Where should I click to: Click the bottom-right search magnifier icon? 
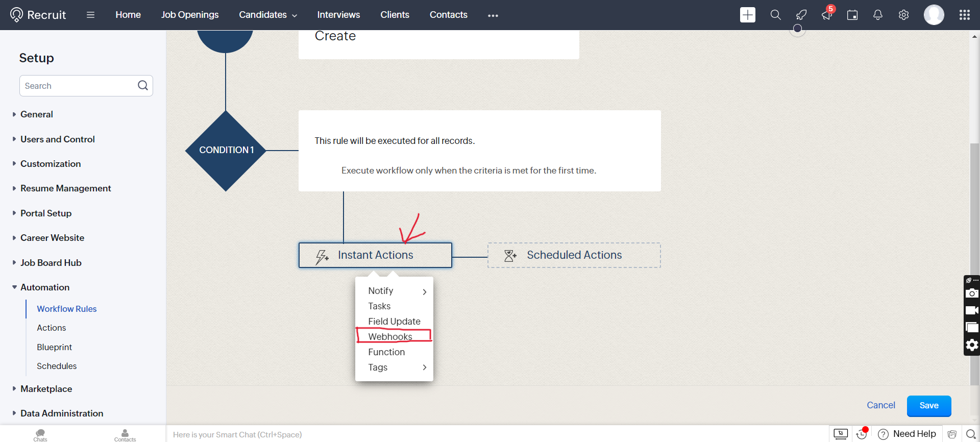click(971, 434)
